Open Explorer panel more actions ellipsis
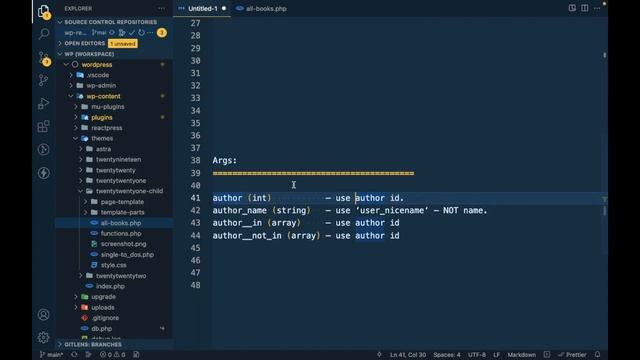Image resolution: width=640 pixels, height=360 pixels. pyautogui.click(x=162, y=9)
